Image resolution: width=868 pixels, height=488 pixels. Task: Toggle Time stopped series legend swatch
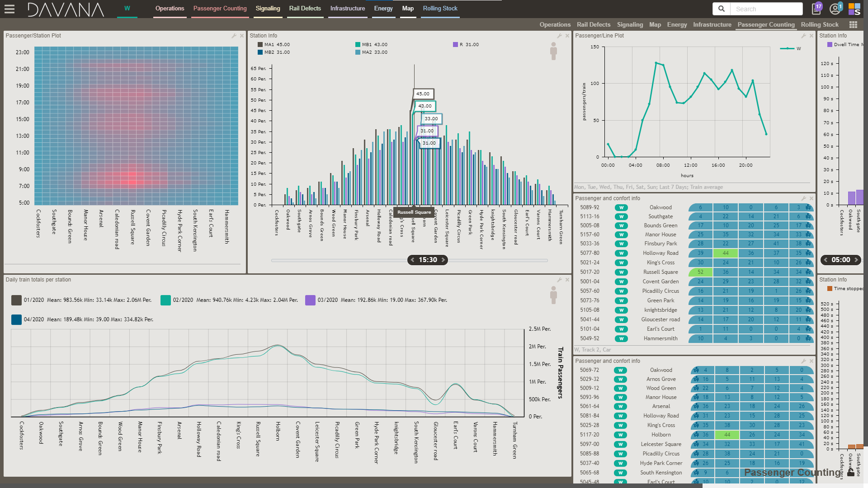pos(830,288)
